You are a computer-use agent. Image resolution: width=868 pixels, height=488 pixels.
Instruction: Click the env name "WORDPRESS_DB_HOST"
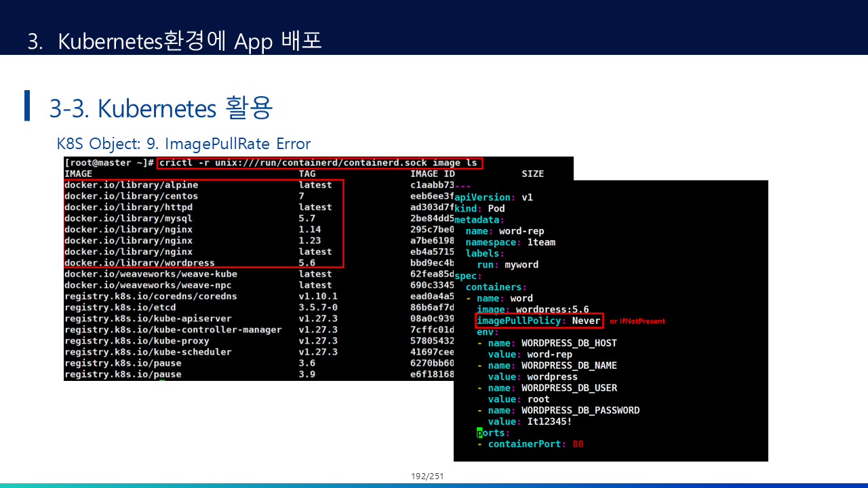[570, 343]
